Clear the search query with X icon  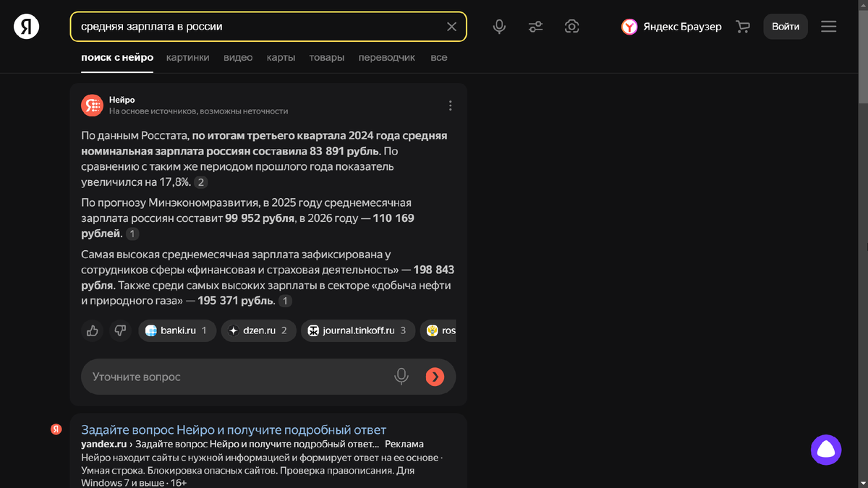click(451, 27)
